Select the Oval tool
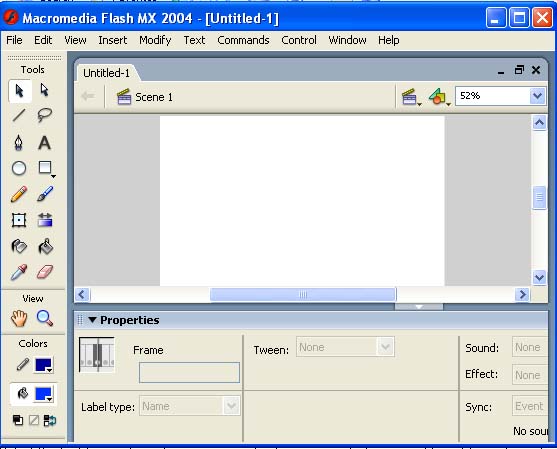 (x=19, y=168)
